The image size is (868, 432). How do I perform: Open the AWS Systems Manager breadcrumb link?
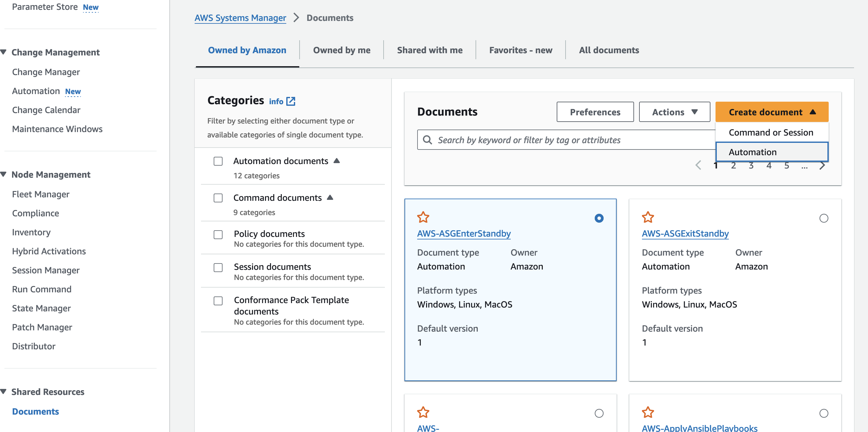click(240, 17)
